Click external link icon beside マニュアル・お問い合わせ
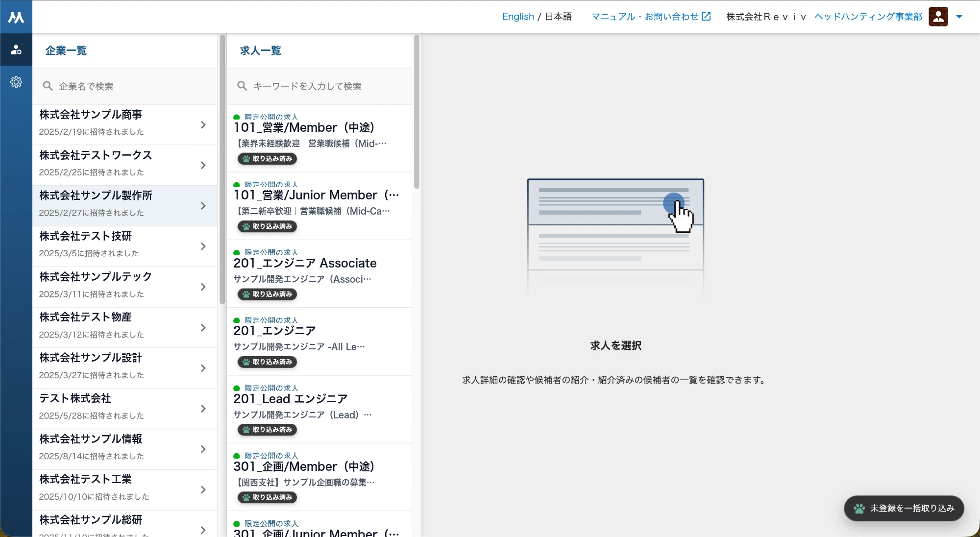980x537 pixels. point(706,16)
